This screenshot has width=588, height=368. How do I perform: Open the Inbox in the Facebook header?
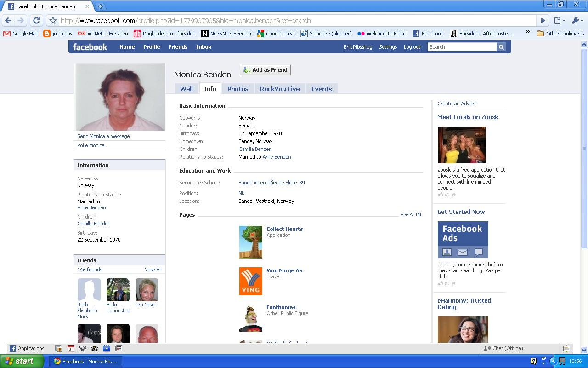click(204, 47)
